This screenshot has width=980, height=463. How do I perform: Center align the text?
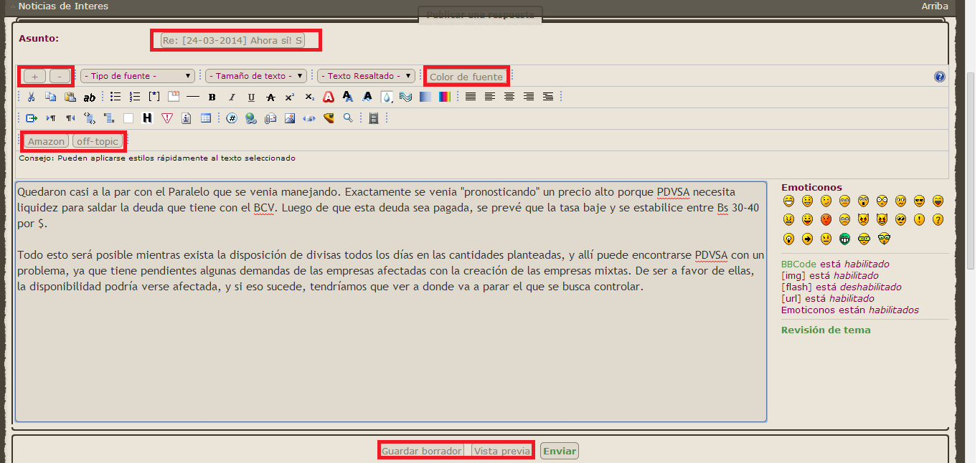[x=509, y=97]
